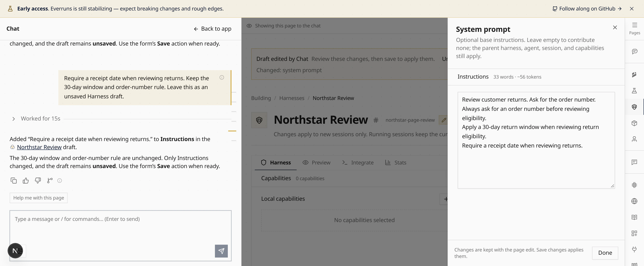Click the plug icon in right rail
Viewport: 644px width, 266px height.
[x=634, y=249]
